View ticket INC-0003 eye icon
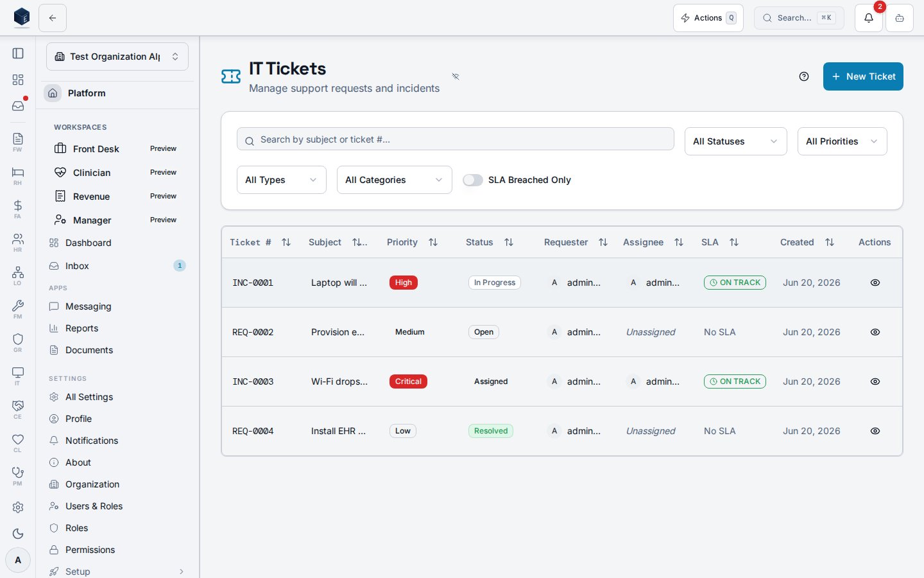The image size is (924, 578). coord(875,381)
